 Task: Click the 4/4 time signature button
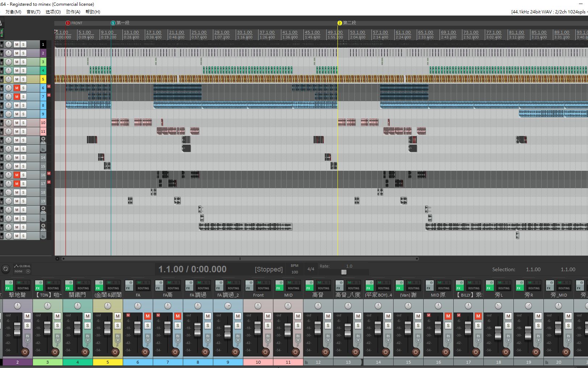tap(311, 269)
